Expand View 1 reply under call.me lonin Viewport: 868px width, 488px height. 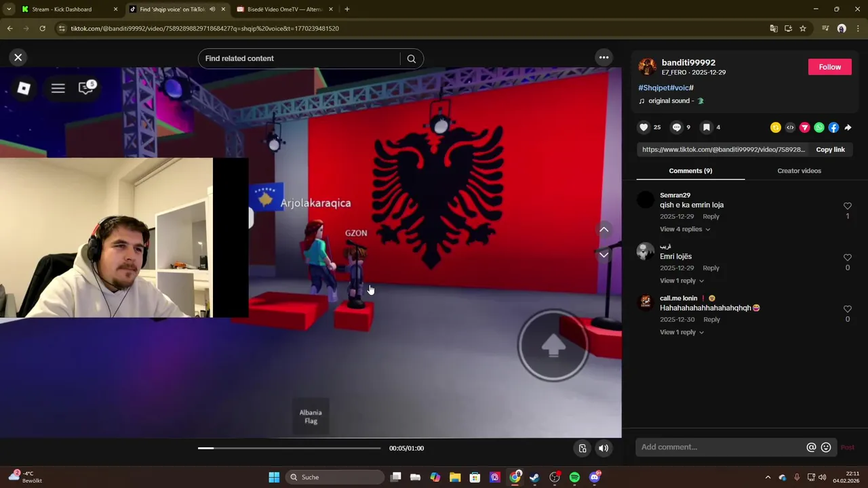tap(682, 332)
